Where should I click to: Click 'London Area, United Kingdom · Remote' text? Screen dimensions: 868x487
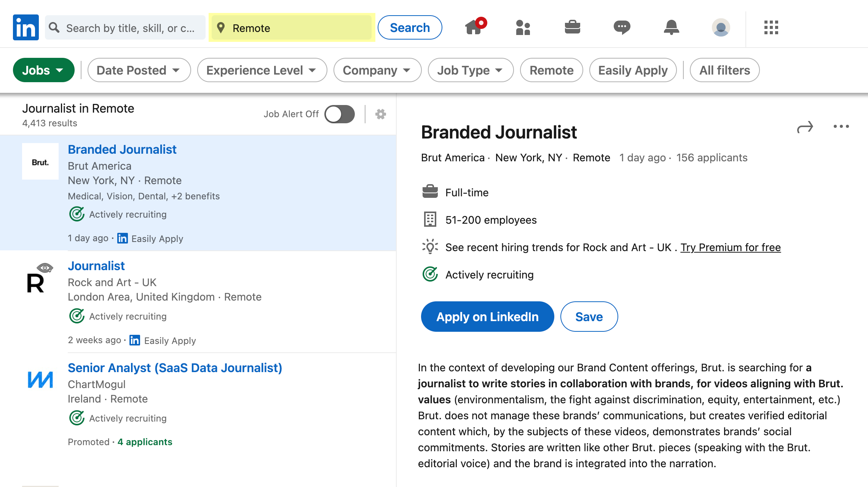[164, 297]
